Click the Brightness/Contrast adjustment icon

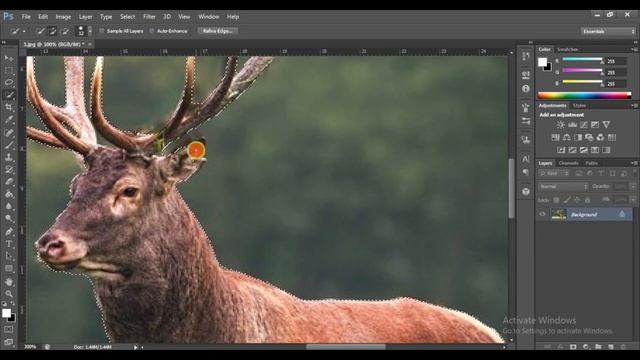coord(561,125)
